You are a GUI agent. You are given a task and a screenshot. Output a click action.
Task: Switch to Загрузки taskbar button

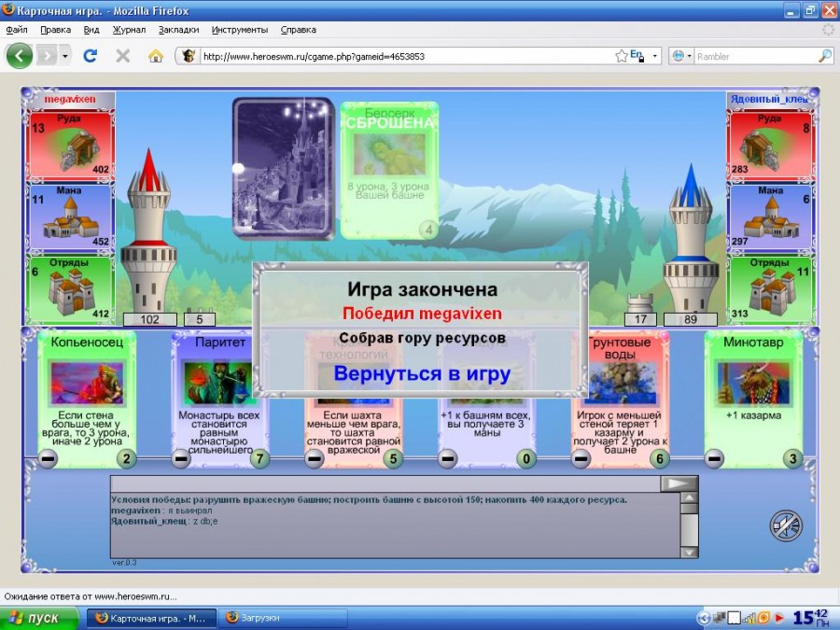point(285,618)
